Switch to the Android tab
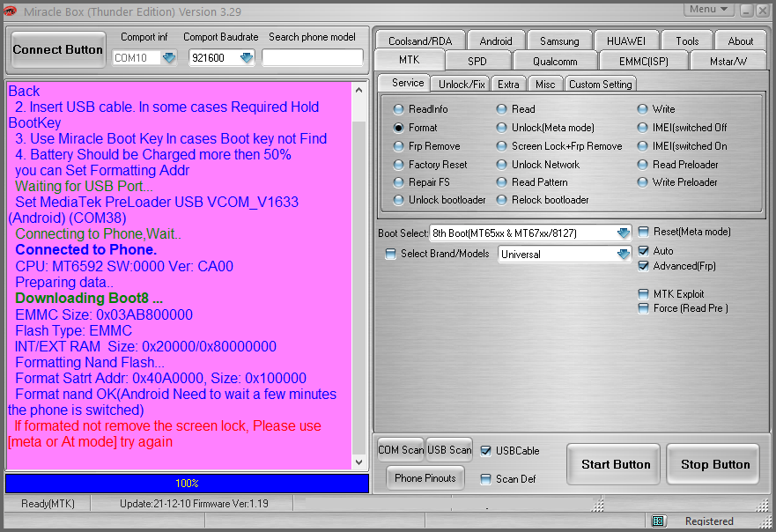 (x=495, y=41)
